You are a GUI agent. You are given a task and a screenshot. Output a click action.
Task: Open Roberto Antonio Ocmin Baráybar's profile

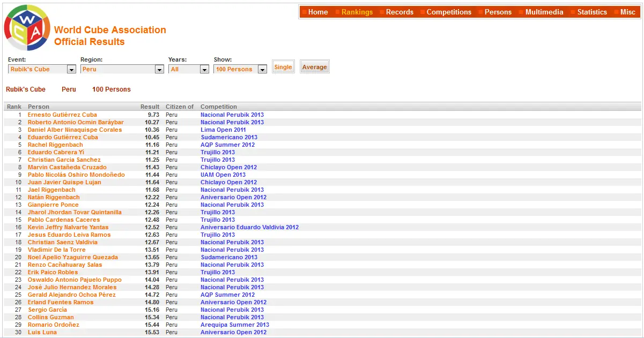[76, 122]
